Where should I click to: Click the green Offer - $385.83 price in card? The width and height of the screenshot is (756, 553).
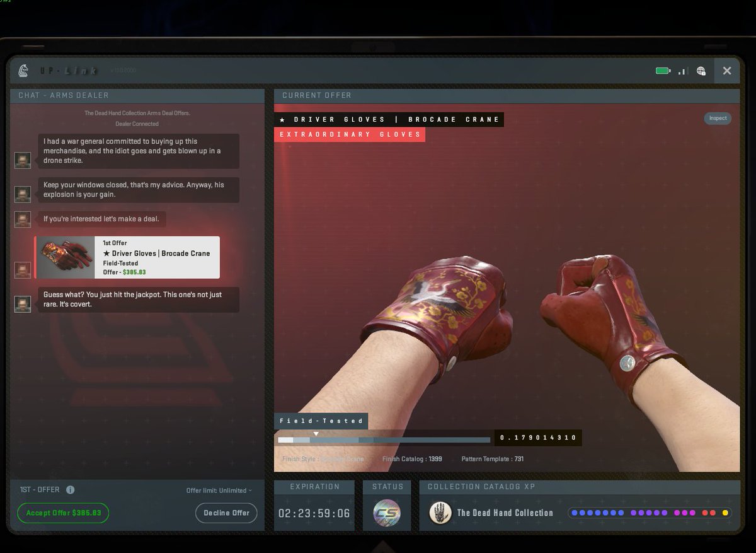click(x=124, y=272)
